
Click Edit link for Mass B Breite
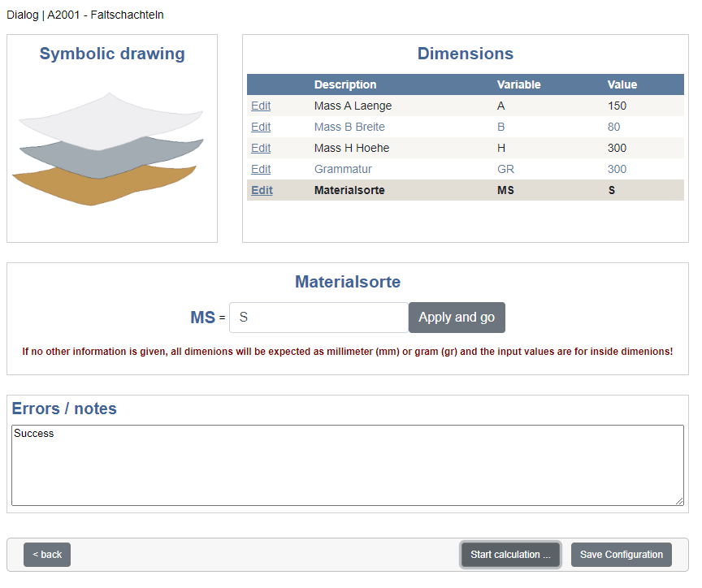(x=261, y=127)
